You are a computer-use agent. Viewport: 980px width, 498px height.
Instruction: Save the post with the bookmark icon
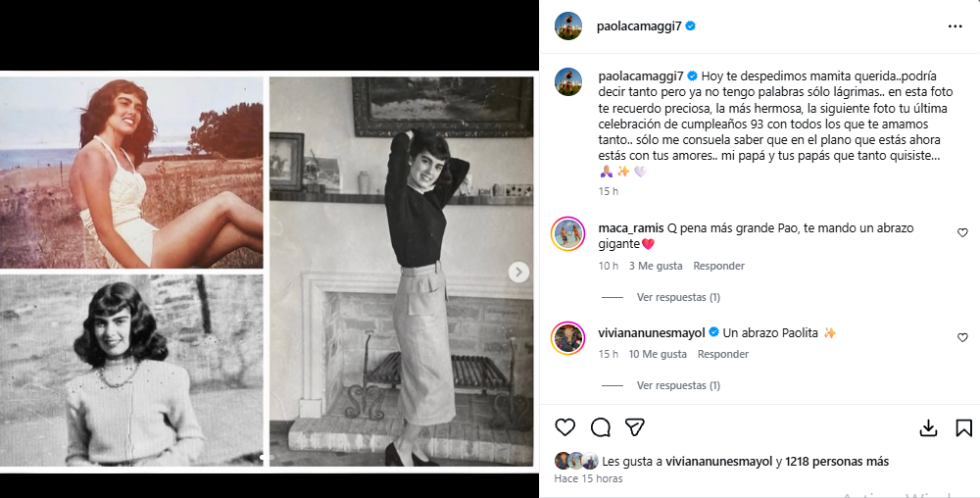tap(963, 428)
